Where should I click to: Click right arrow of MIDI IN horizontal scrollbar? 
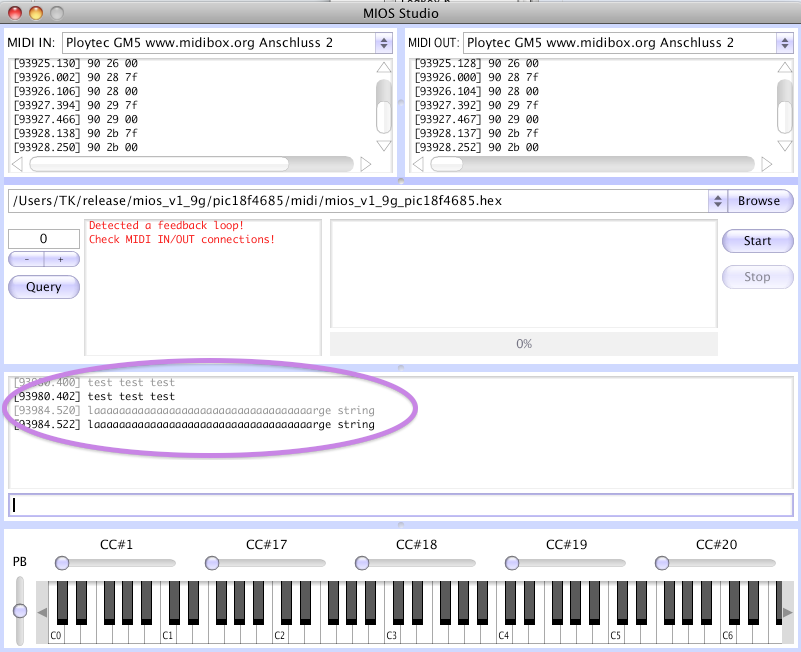tap(365, 164)
